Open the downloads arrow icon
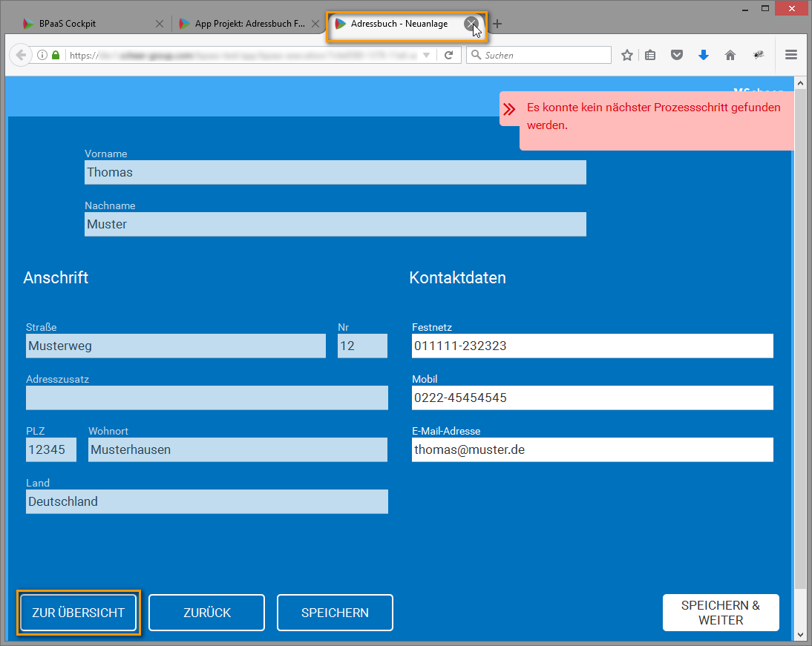This screenshot has height=646, width=812. tap(704, 55)
